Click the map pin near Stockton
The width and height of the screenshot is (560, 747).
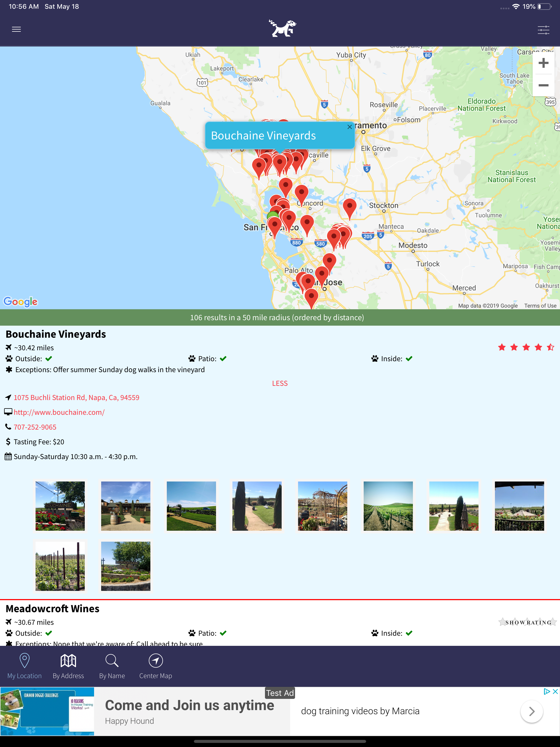(x=349, y=209)
